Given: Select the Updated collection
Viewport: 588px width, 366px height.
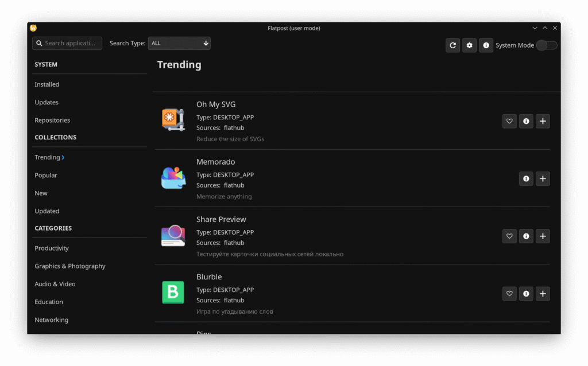Looking at the screenshot, I should click(x=47, y=211).
